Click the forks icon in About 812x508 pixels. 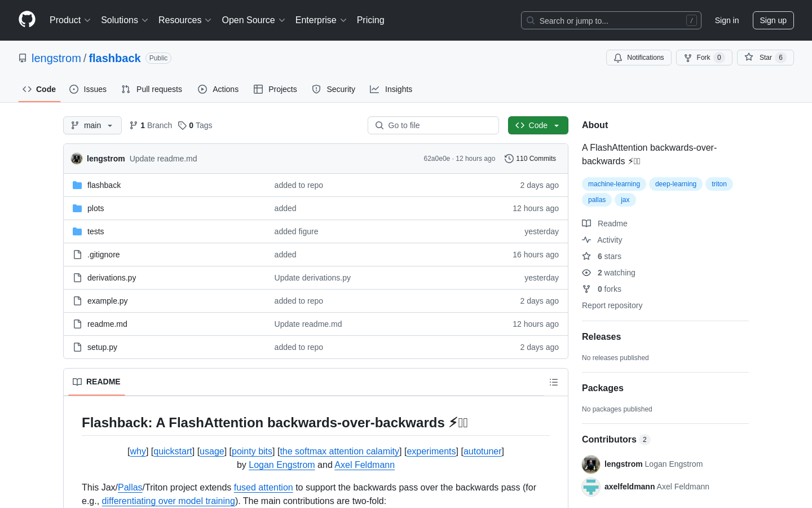(x=586, y=289)
